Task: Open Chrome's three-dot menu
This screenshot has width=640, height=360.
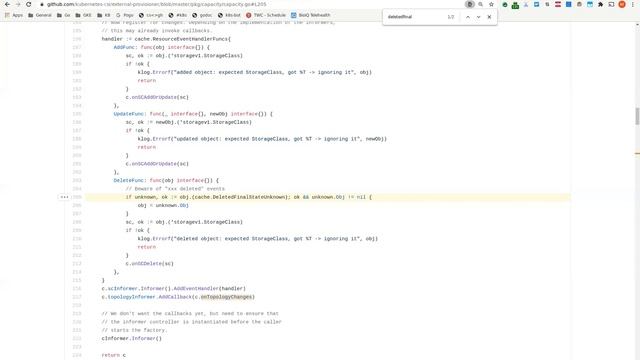Action: pos(633,4)
